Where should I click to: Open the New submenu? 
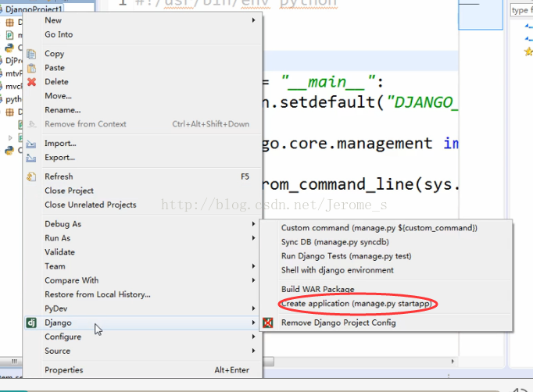point(53,20)
